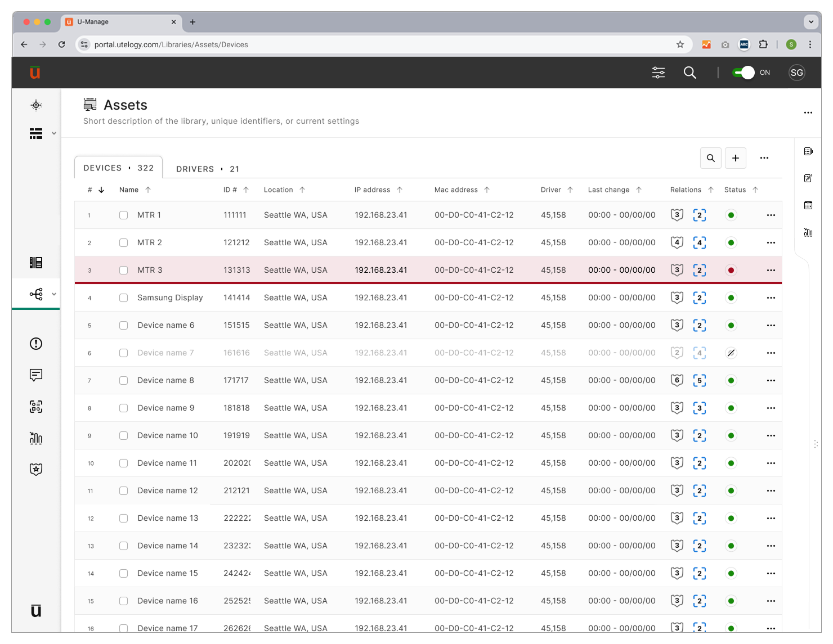Select the MTR 3 checkbox
This screenshot has width=833, height=644.
(x=123, y=271)
